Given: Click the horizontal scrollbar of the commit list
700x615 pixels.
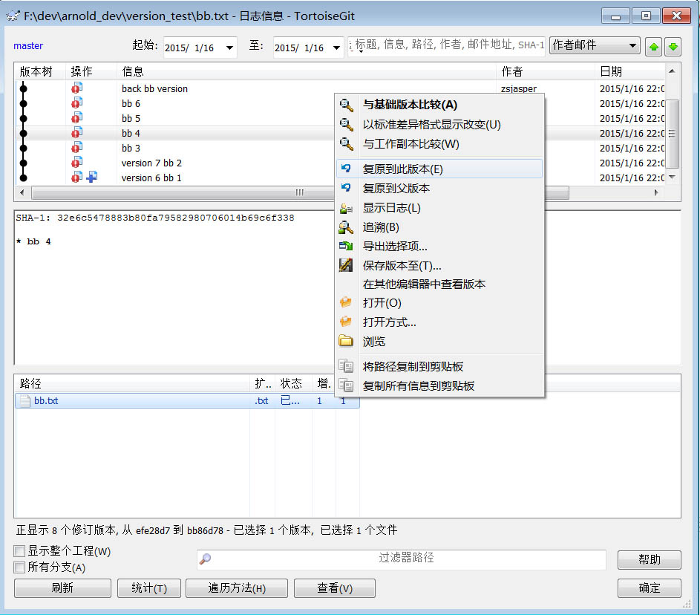Looking at the screenshot, I should pyautogui.click(x=300, y=192).
